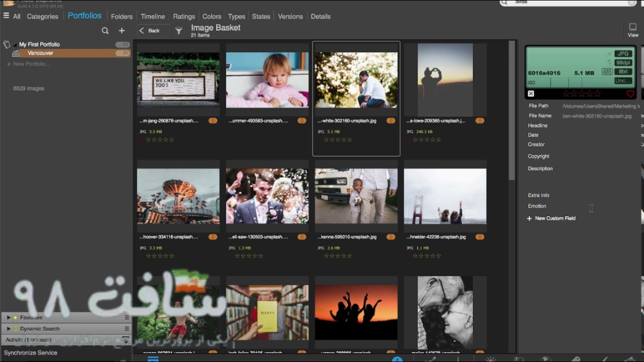Viewport: 644px width, 362px height.
Task: Switch to the Categories tab
Action: 42,16
